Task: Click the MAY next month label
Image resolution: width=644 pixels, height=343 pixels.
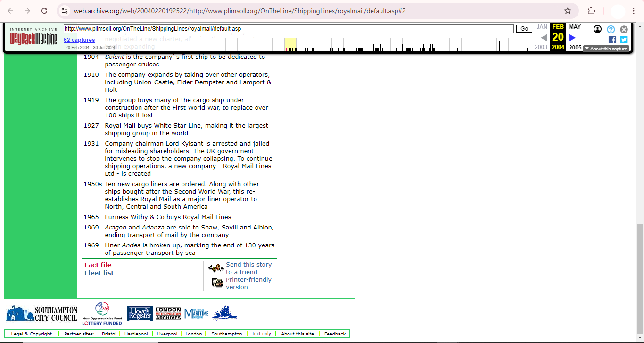Action: coord(575,27)
